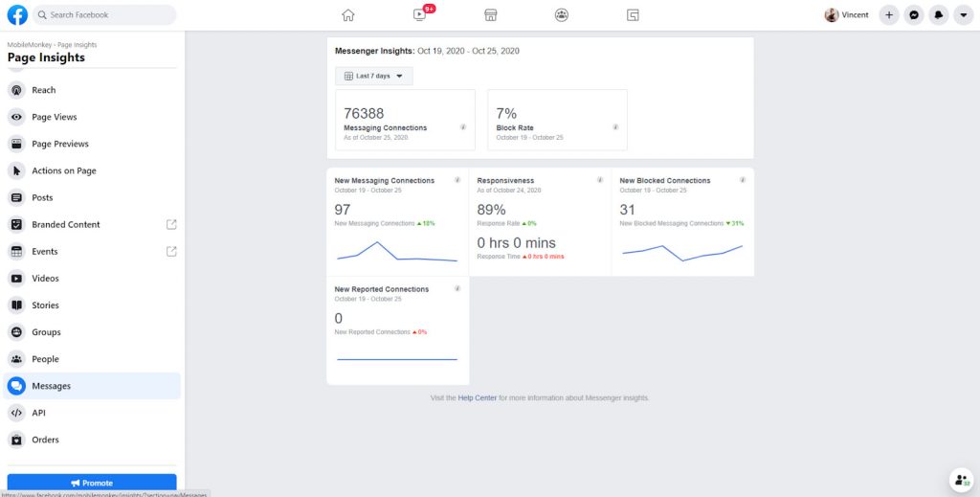980x497 pixels.
Task: Click the 89% Response Rate value
Action: pyautogui.click(x=491, y=210)
